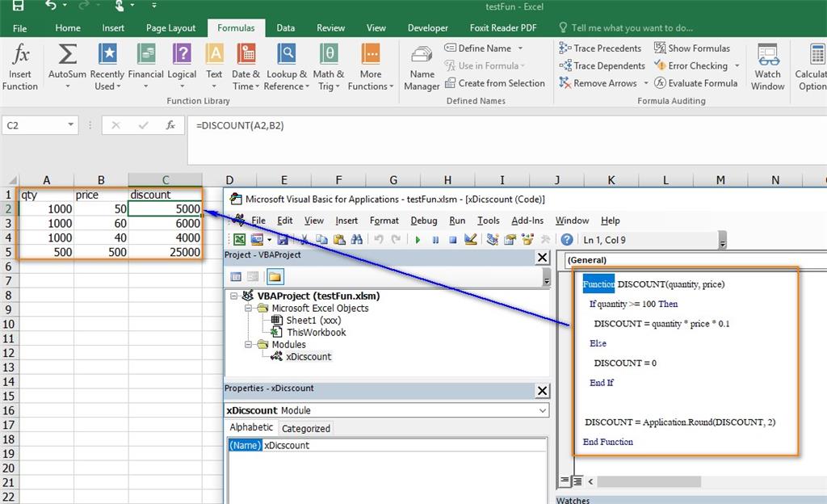Open the Developer ribbon tab
This screenshot has width=827, height=504.
pos(428,28)
